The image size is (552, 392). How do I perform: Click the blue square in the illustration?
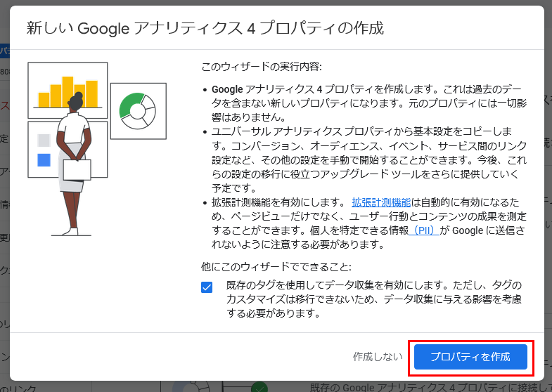coord(44,160)
